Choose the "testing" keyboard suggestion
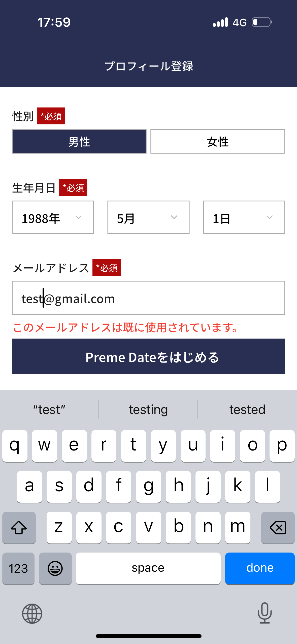The image size is (297, 644). click(148, 409)
